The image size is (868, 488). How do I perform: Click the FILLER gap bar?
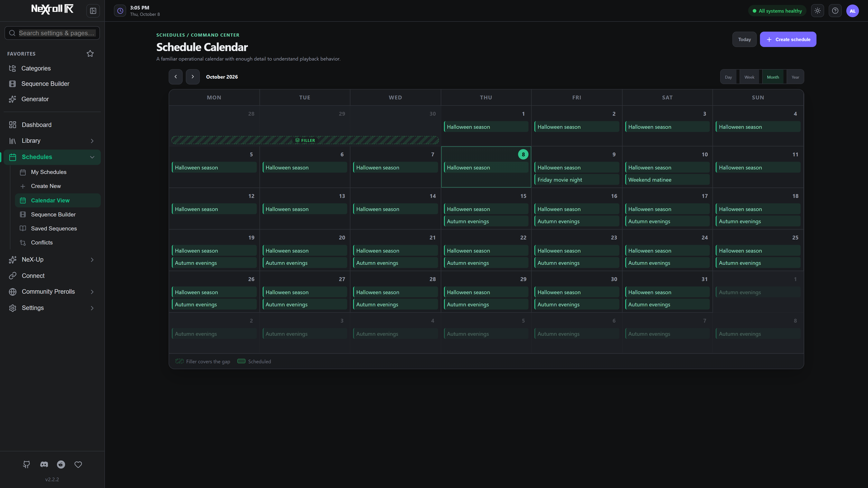click(x=305, y=141)
